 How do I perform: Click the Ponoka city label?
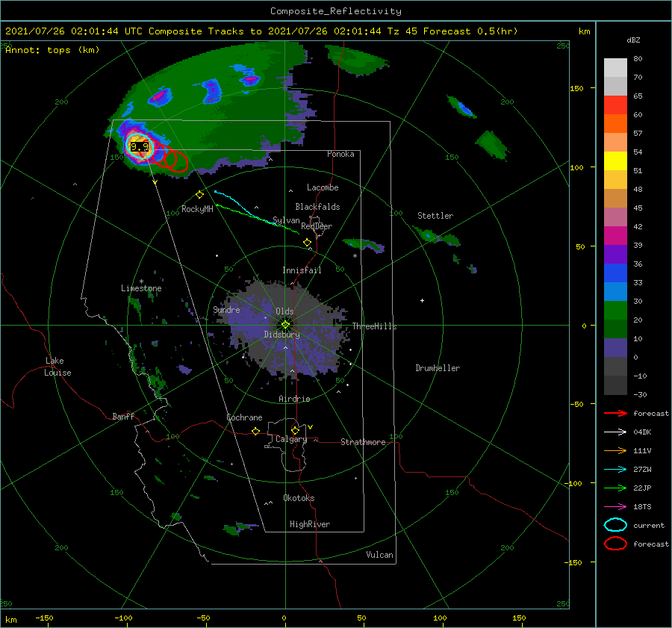(x=340, y=154)
